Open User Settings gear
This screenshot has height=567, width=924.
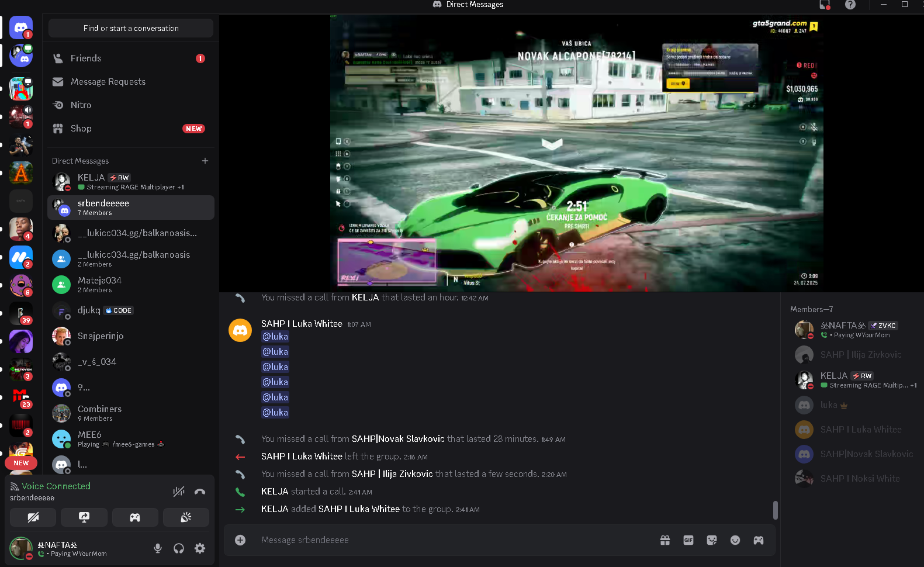[200, 548]
